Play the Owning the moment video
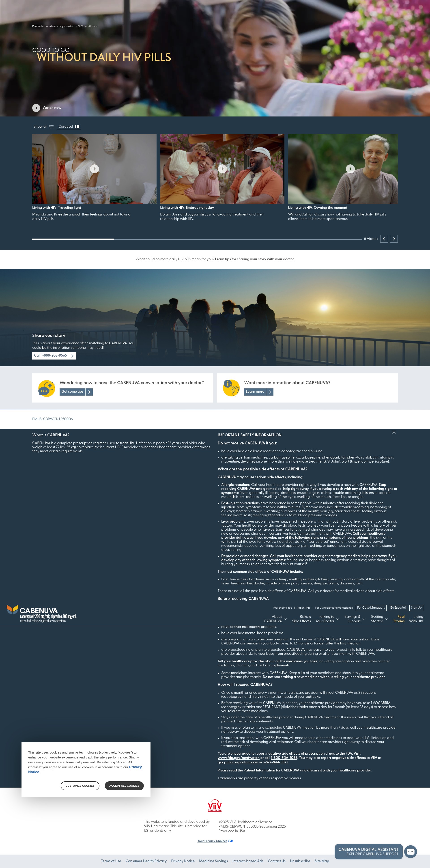430x868 pixels. pos(350,169)
